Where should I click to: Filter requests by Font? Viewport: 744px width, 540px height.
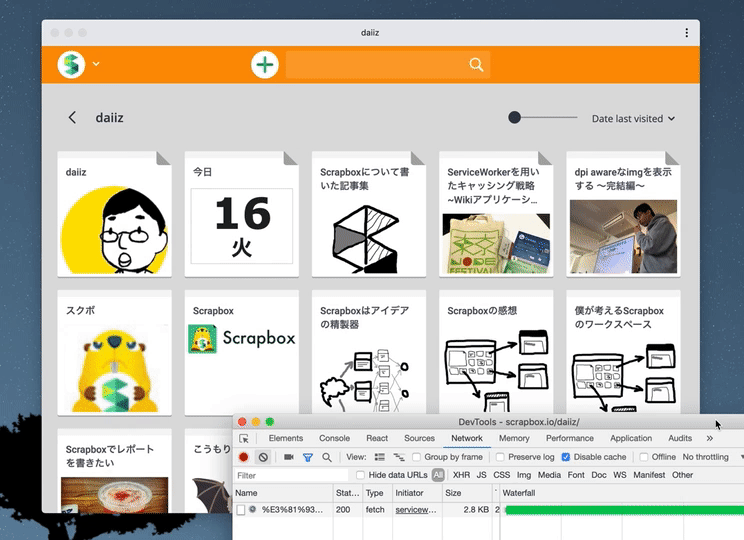pos(576,475)
